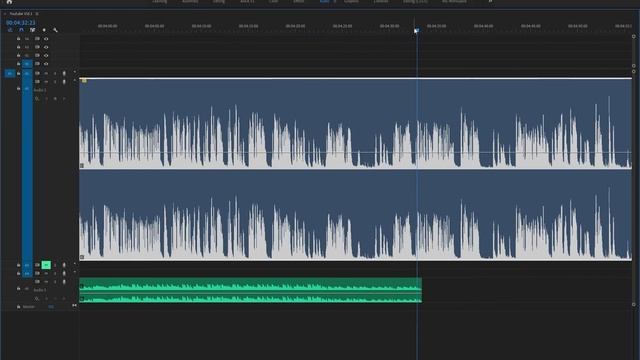Enable voice-over record beside A1 source patch
Viewport: 640px width, 360px height.
tap(64, 73)
